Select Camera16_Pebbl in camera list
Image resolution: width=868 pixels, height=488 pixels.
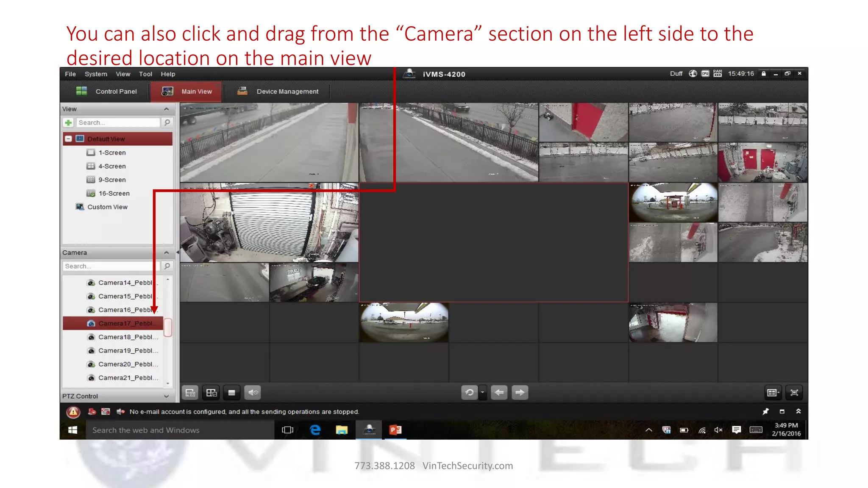[x=113, y=310]
